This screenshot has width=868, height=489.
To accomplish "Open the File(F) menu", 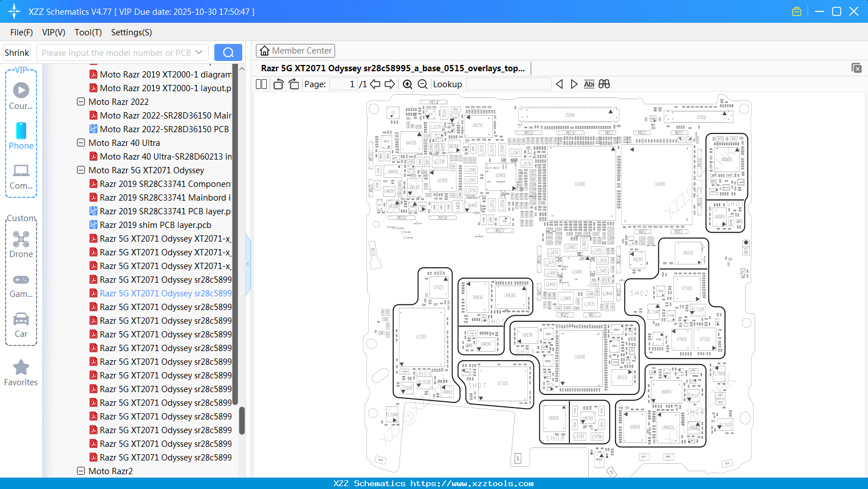I will click(22, 32).
